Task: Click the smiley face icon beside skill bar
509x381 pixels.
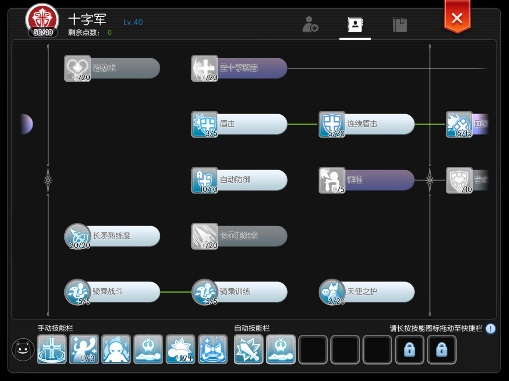Action: pyautogui.click(x=23, y=349)
